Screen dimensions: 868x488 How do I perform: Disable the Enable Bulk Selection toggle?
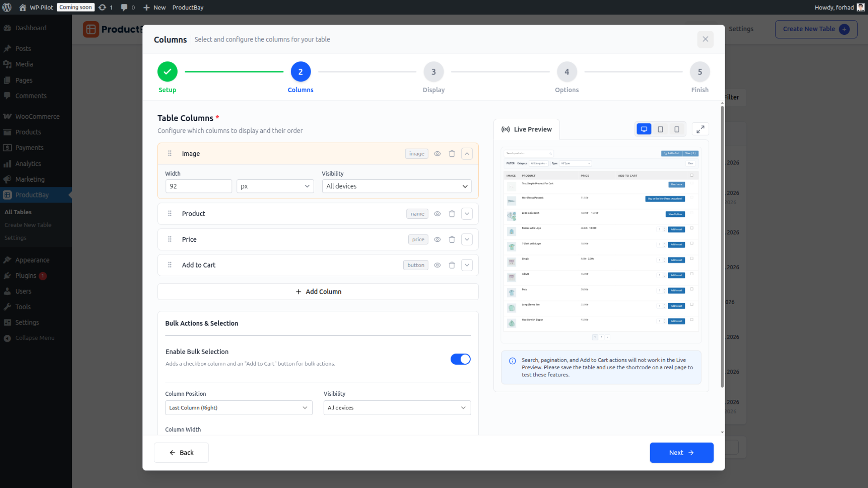click(x=460, y=359)
